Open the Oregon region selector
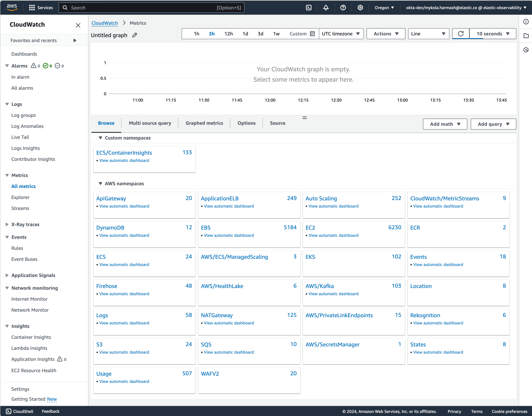Image resolution: width=532 pixels, height=416 pixels. pos(384,8)
